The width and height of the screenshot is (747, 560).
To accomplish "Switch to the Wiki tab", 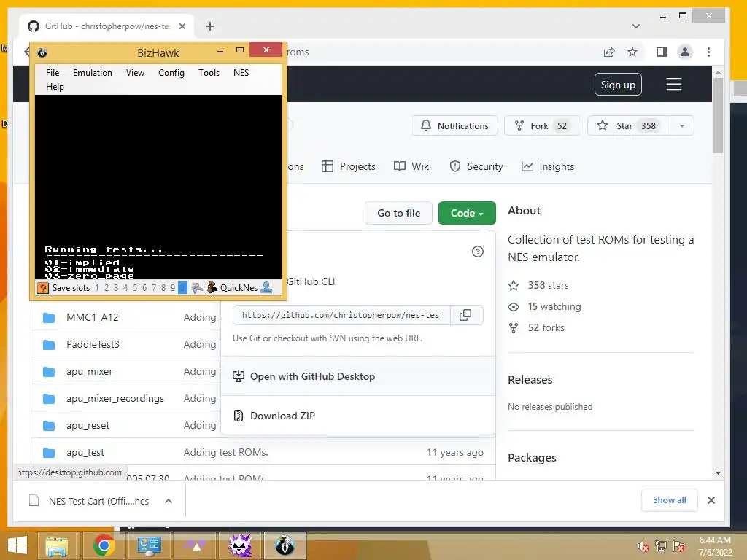I will (413, 167).
